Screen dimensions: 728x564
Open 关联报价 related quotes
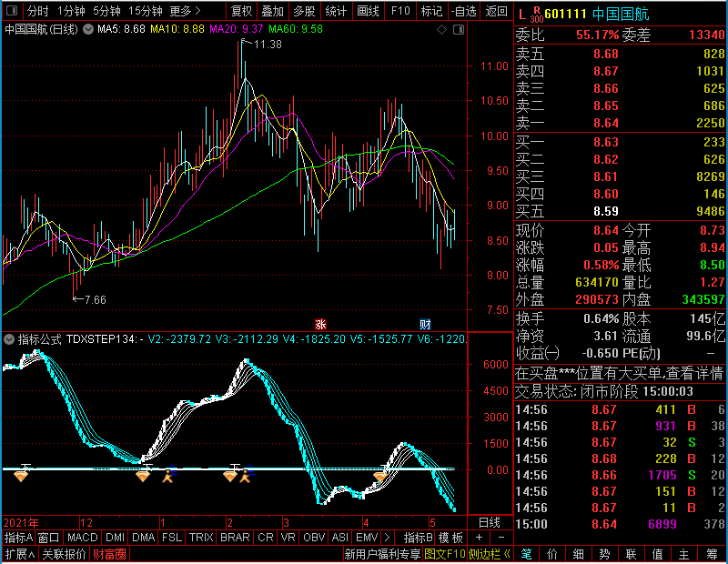(x=64, y=554)
